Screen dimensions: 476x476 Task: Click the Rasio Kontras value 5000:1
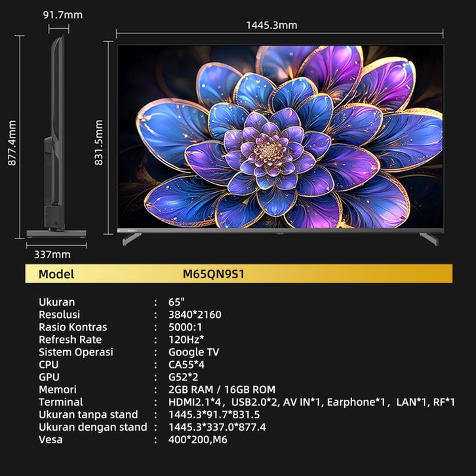click(x=186, y=327)
